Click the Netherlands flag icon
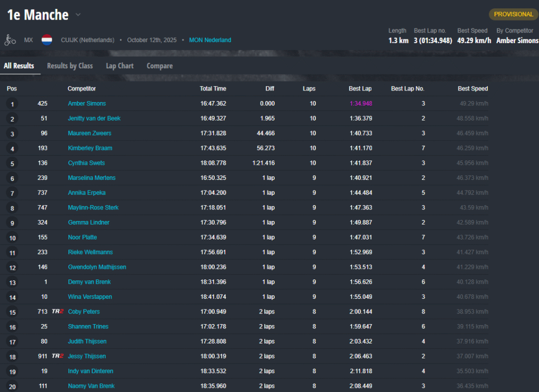539x392 pixels. [47, 40]
